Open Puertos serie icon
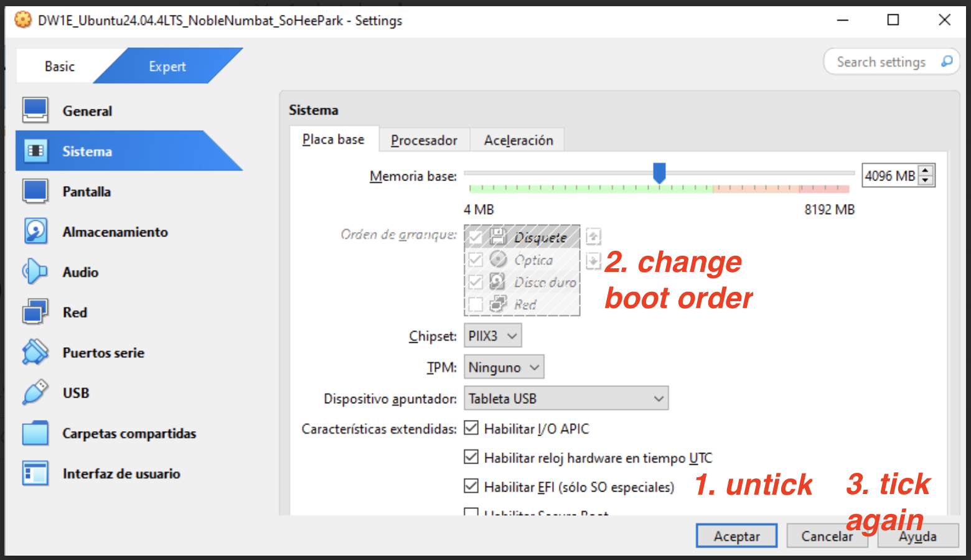Image resolution: width=971 pixels, height=560 pixels. (35, 352)
